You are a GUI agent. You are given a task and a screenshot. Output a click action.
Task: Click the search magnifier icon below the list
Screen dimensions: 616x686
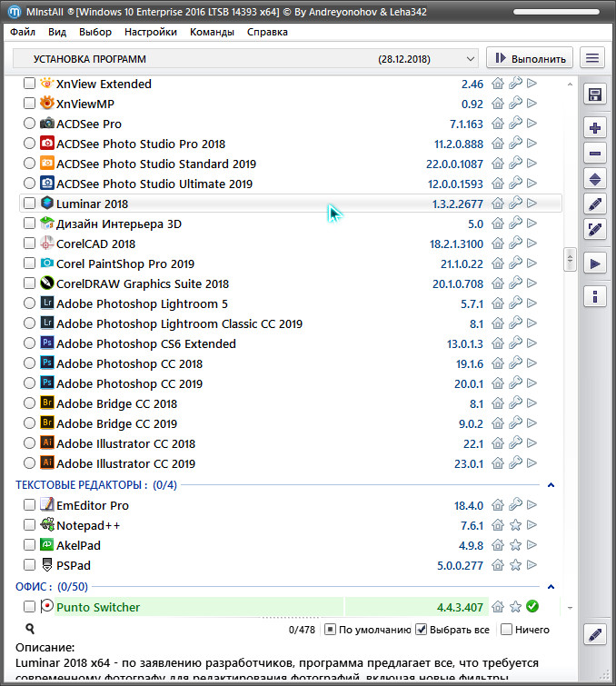pyautogui.click(x=30, y=629)
